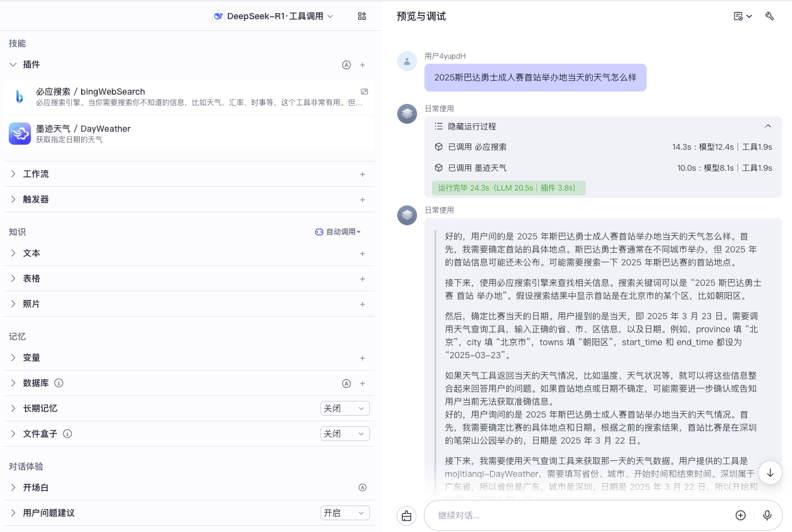The image size is (792, 532).
Task: Add text knowledge with the 文本 plus icon
Action: (x=363, y=254)
